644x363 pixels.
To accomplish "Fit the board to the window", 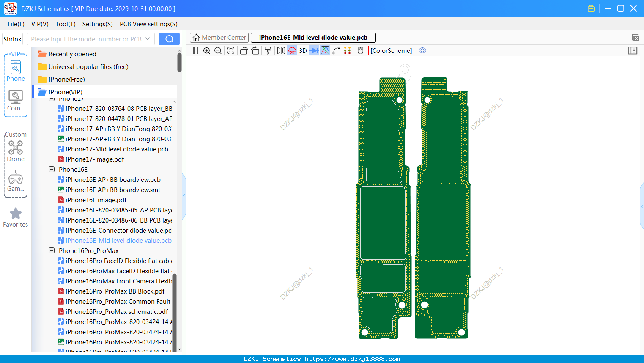I will [x=231, y=51].
